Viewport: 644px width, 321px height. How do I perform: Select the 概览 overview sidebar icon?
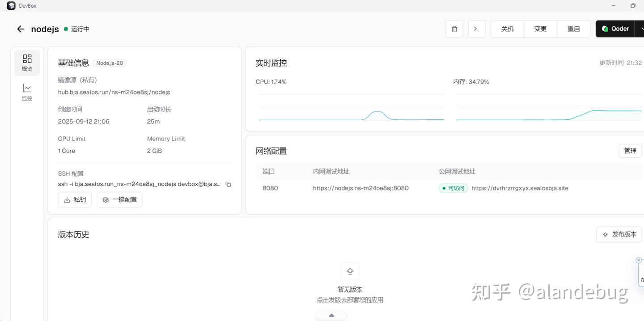27,63
